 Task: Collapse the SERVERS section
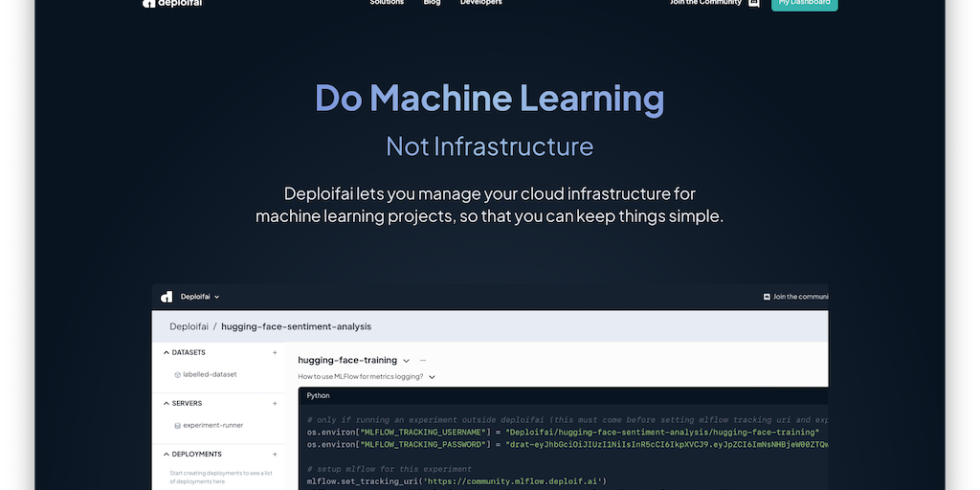click(167, 403)
